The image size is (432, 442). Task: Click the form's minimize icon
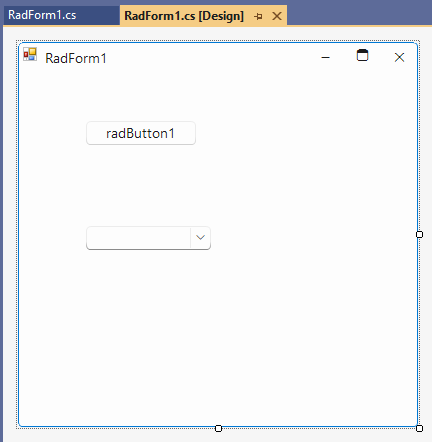pos(325,58)
